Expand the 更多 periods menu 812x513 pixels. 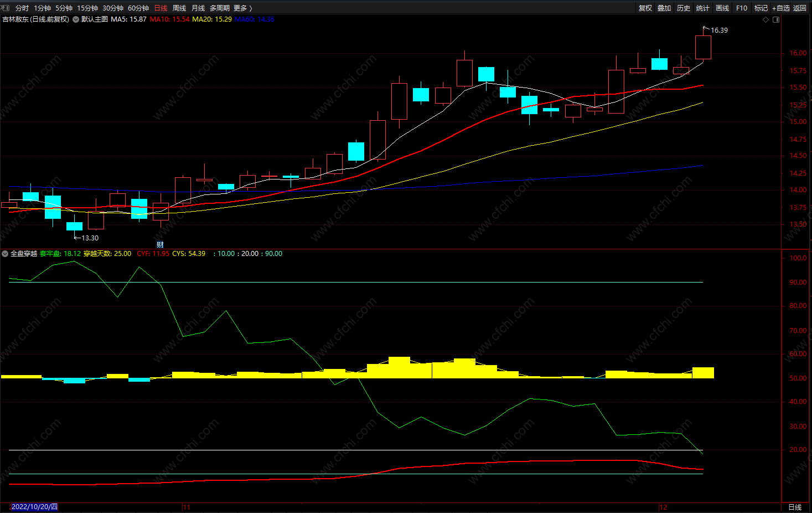243,8
